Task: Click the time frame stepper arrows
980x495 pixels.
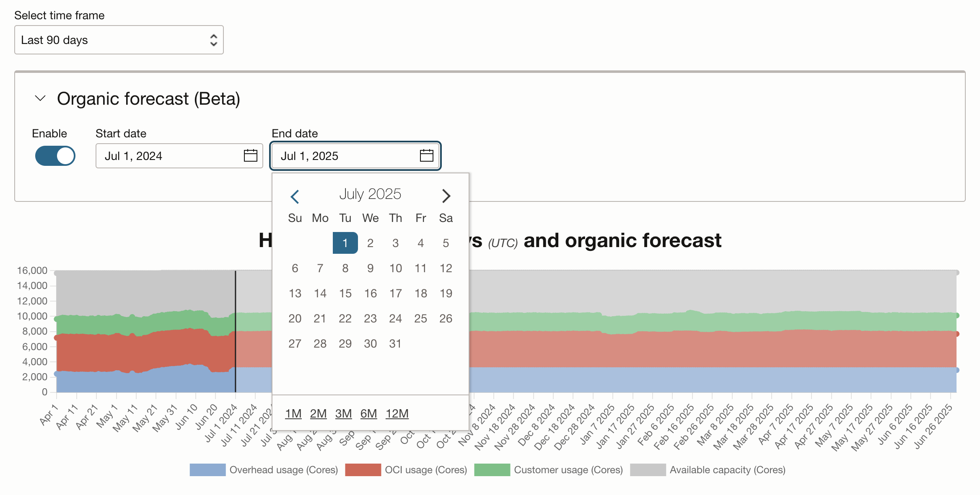Action: (213, 40)
